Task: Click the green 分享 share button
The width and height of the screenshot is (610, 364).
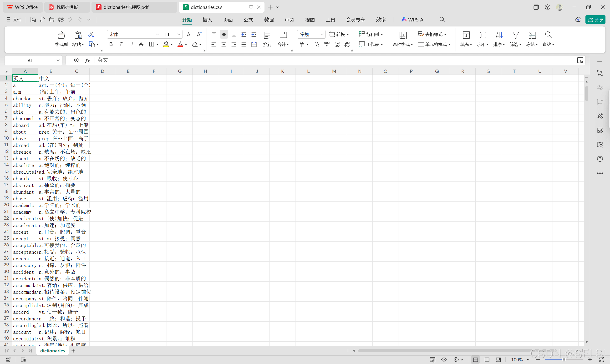Action: click(595, 20)
